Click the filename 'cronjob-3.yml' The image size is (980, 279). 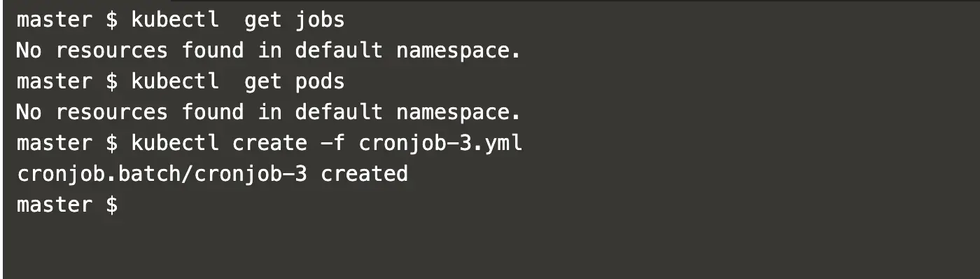(440, 143)
